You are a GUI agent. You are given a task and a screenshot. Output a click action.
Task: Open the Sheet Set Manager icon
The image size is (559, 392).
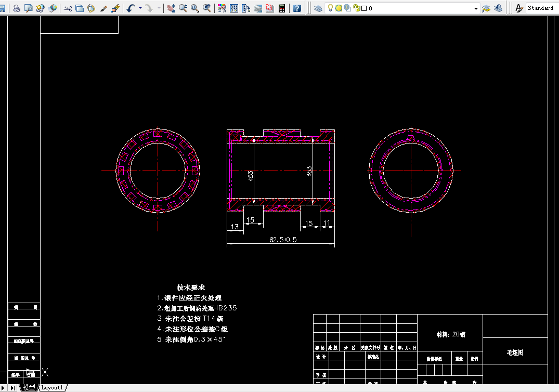click(258, 8)
